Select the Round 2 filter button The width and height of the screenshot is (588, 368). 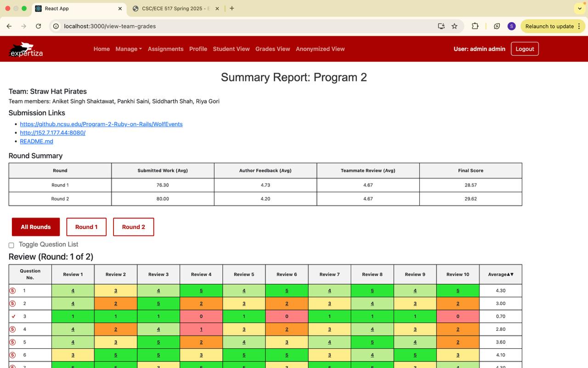[133, 227]
